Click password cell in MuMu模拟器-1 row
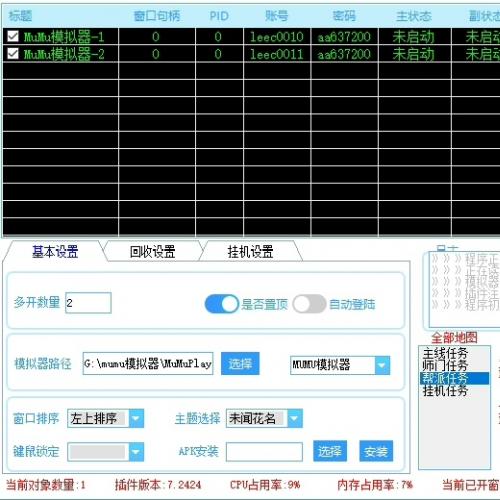The image size is (500, 500). tap(344, 36)
